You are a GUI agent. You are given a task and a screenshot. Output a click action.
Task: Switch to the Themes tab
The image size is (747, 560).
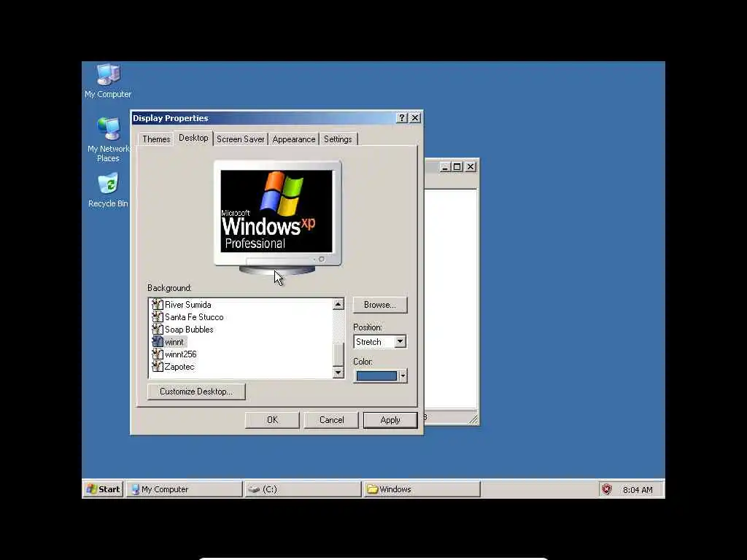156,139
